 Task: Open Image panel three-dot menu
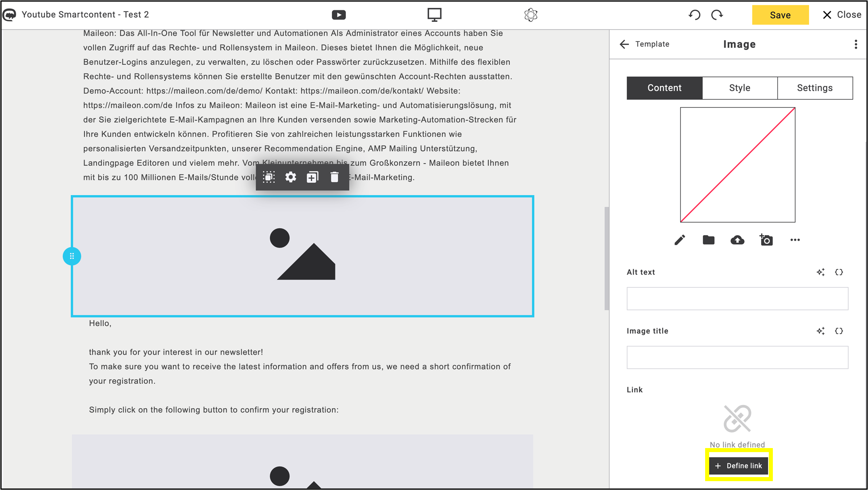coord(856,44)
